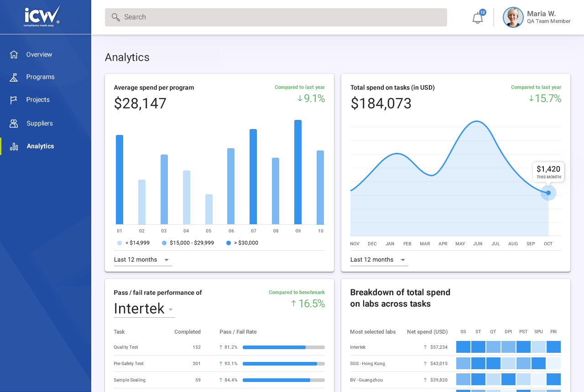584x392 pixels.
Task: Click the Suppliers people icon
Action: [14, 124]
